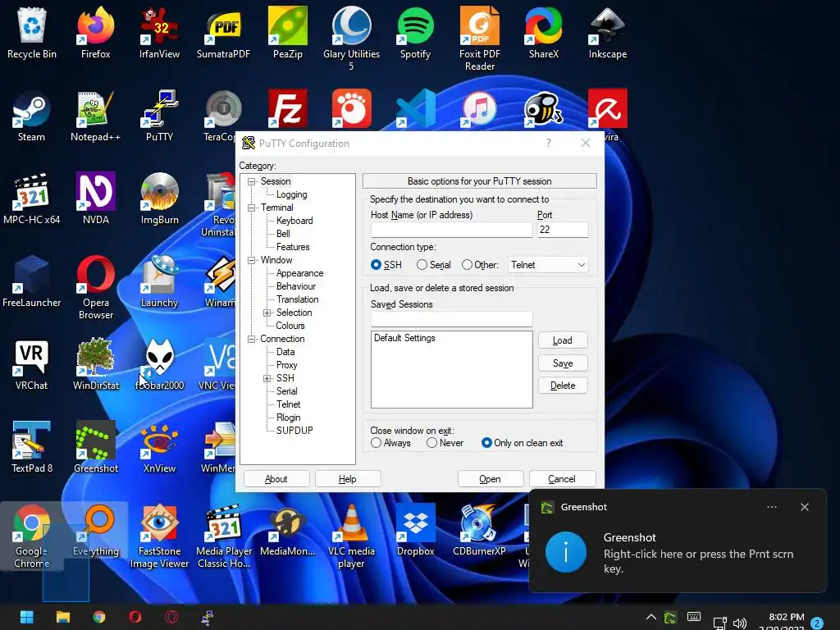840x630 pixels.
Task: Click the Open button in PuTTY
Action: pos(491,479)
